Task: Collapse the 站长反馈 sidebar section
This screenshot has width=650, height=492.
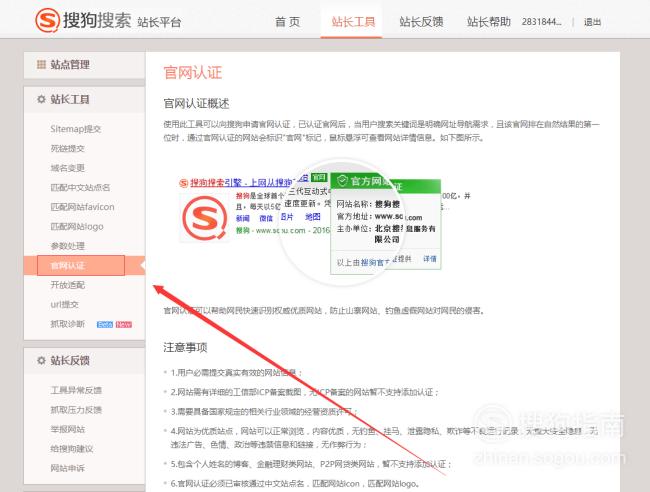Action: click(x=84, y=361)
